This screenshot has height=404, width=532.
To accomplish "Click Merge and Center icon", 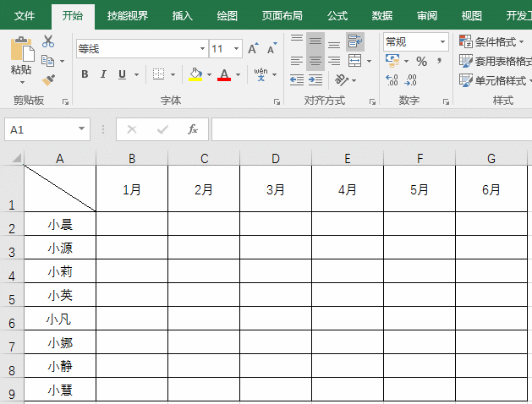I will (x=355, y=61).
